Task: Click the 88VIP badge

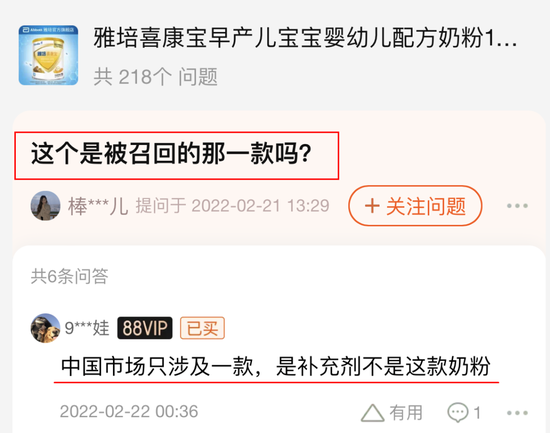Action: click(x=145, y=328)
